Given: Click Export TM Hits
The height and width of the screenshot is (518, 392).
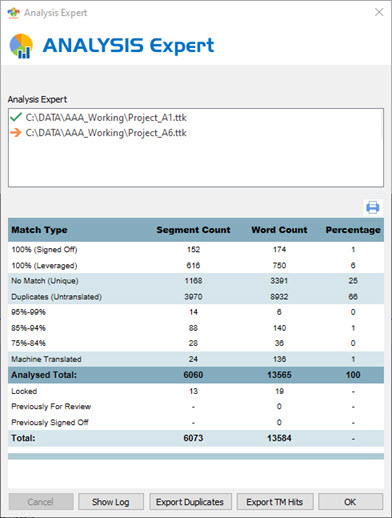Looking at the screenshot, I should tap(275, 502).
